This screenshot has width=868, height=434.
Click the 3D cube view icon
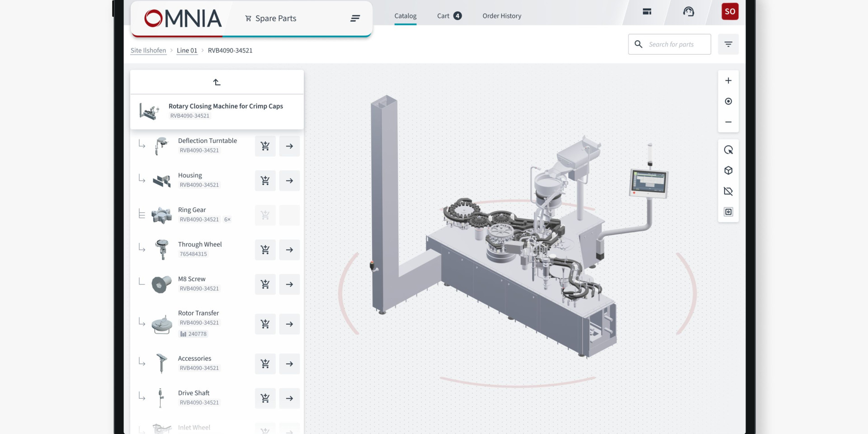(x=728, y=170)
